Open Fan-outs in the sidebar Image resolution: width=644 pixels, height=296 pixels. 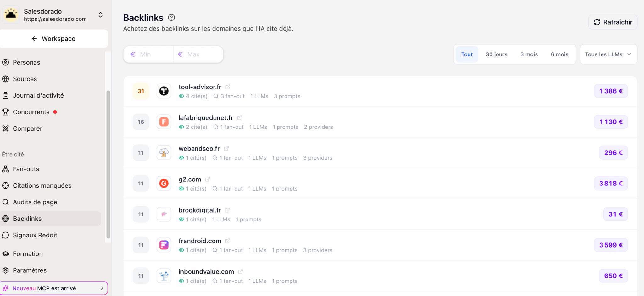click(50, 169)
